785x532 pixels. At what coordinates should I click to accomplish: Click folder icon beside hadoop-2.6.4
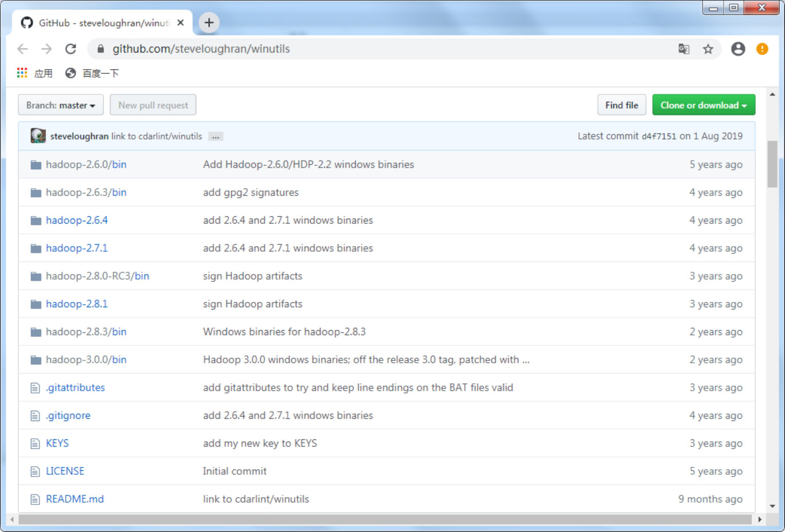(x=35, y=221)
